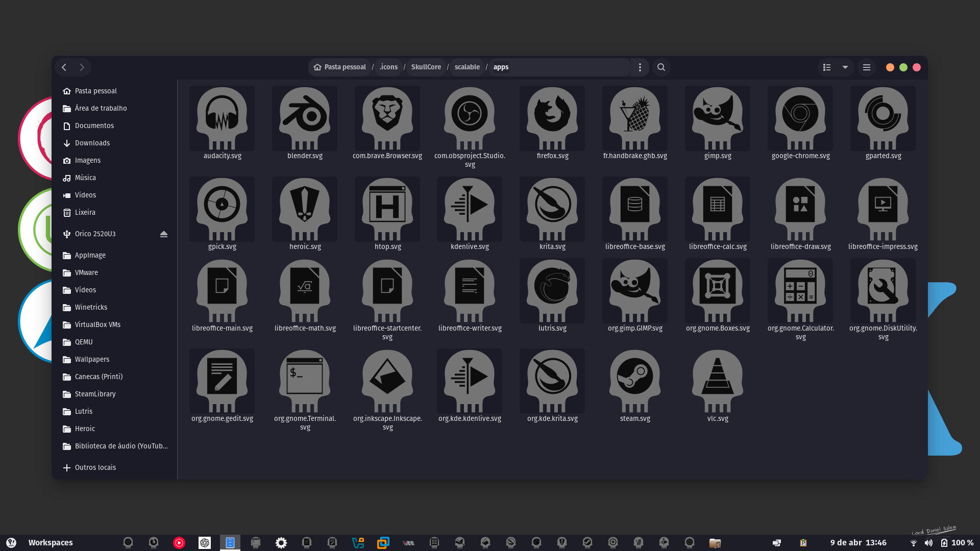Open the path bar three-dot menu
The image size is (980, 551).
(x=640, y=67)
